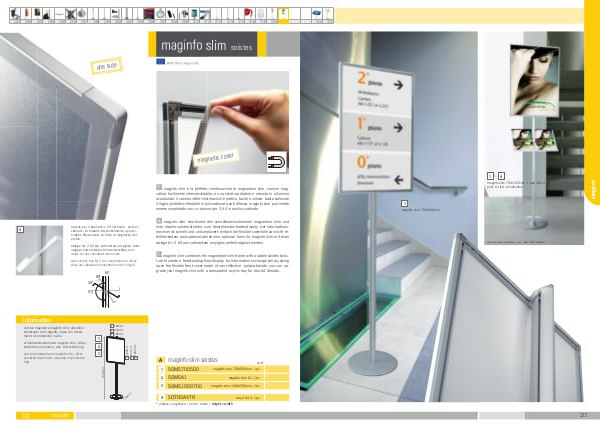This screenshot has width=600, height=426.
Task: Select product code SQTR2A4TR row
Action: [x=223, y=398]
